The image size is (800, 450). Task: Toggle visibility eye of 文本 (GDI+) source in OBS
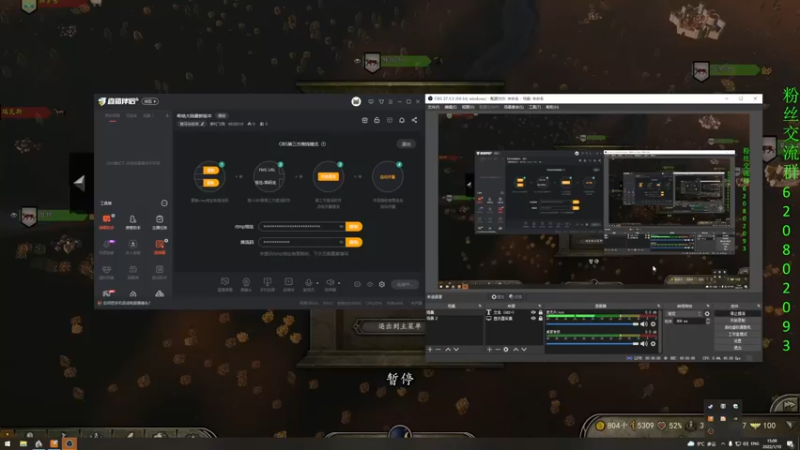[533, 312]
